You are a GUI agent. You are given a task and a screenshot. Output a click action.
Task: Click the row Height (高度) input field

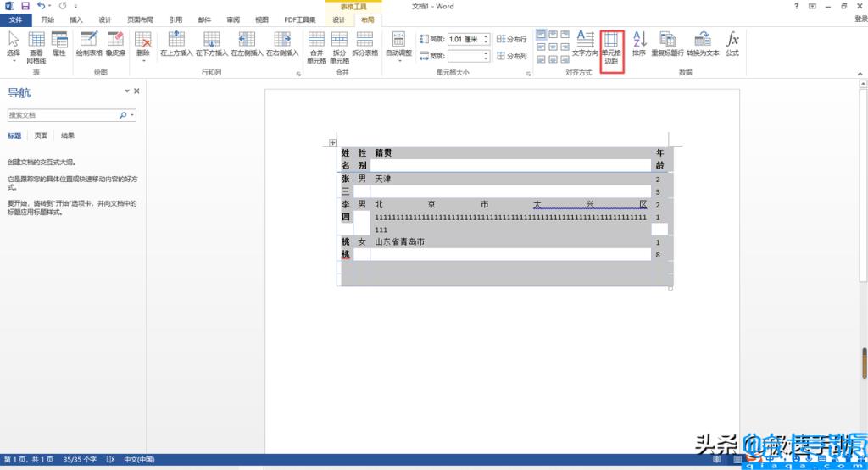[x=463, y=39]
